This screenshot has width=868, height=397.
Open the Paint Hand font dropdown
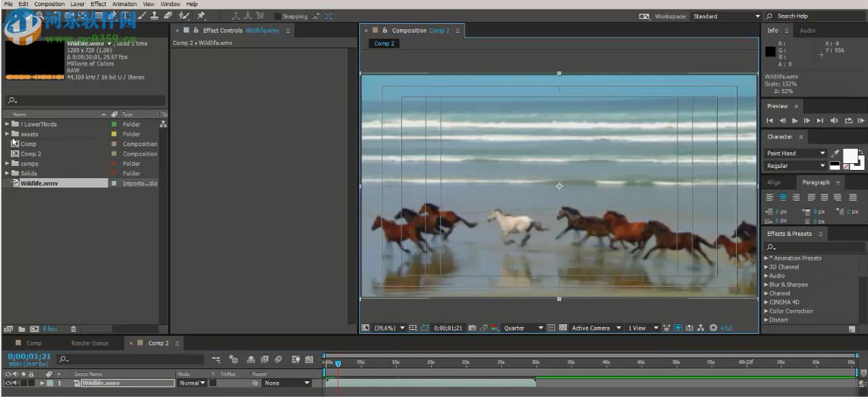click(x=795, y=154)
